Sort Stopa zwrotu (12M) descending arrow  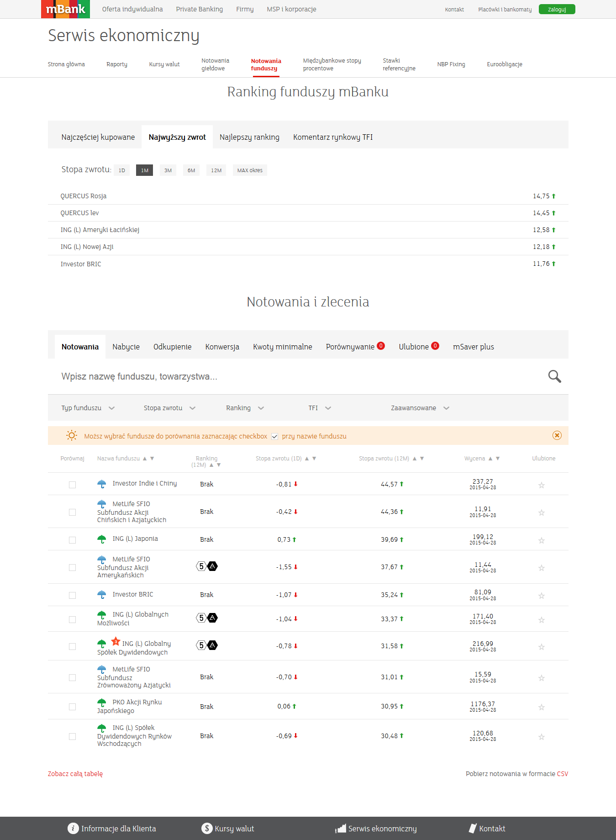422,459
